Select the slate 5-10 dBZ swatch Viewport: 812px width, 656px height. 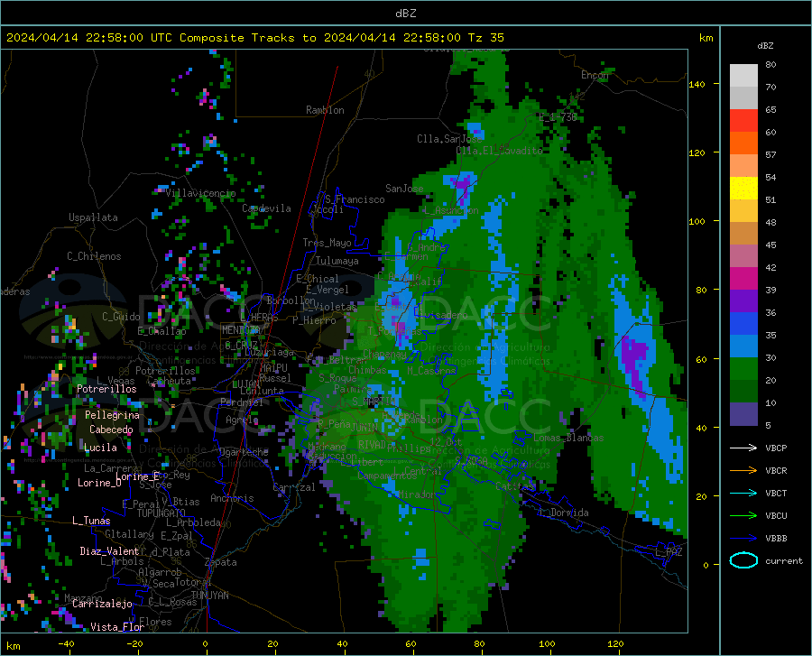coord(743,414)
